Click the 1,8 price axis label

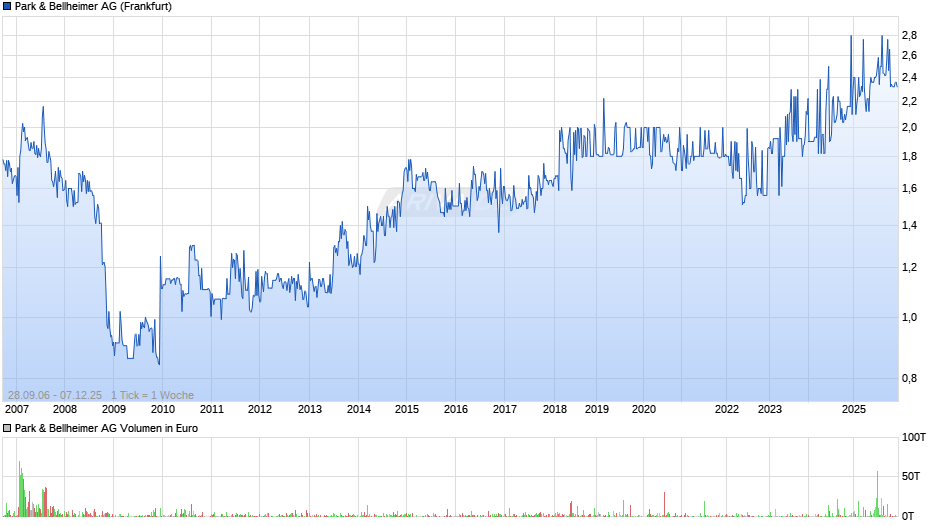point(909,157)
